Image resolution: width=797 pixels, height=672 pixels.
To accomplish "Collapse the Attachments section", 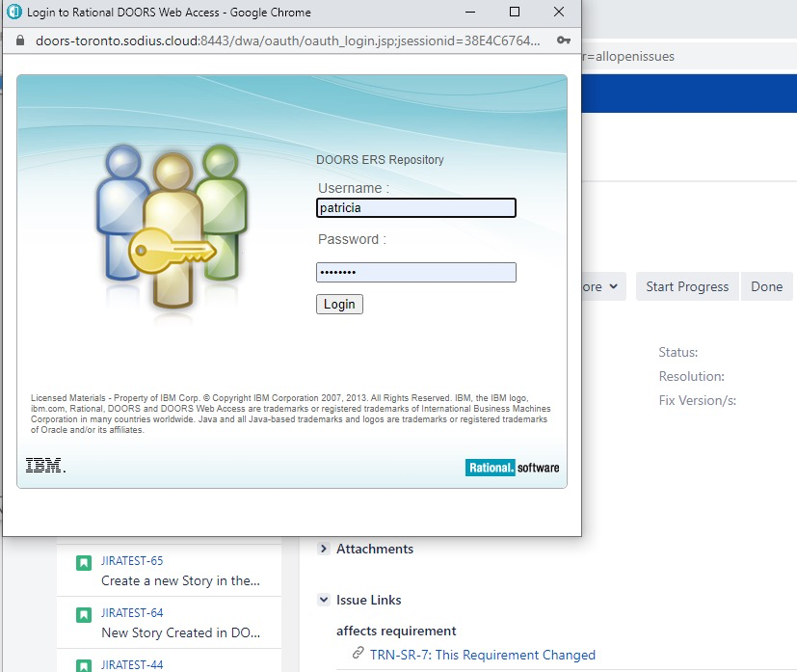I will tap(324, 549).
